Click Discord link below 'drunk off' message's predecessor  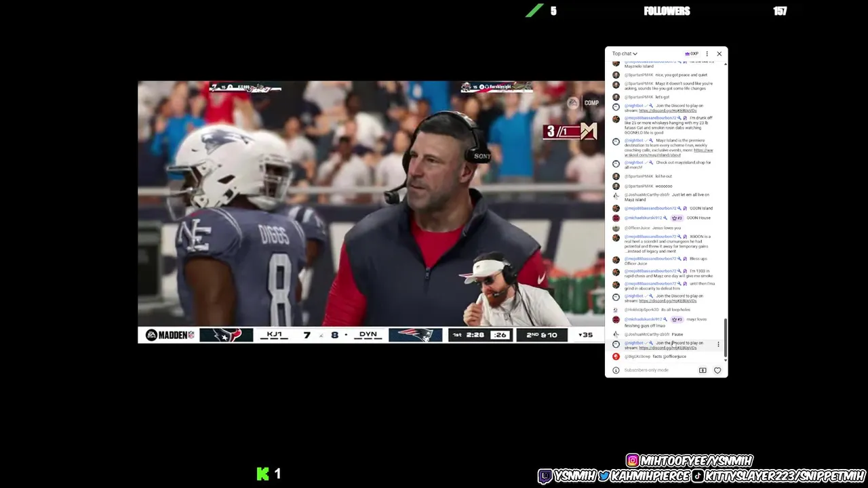pos(667,110)
